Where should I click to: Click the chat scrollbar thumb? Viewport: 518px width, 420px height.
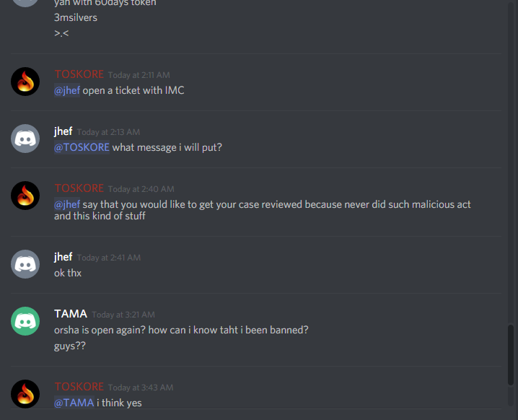point(511,355)
